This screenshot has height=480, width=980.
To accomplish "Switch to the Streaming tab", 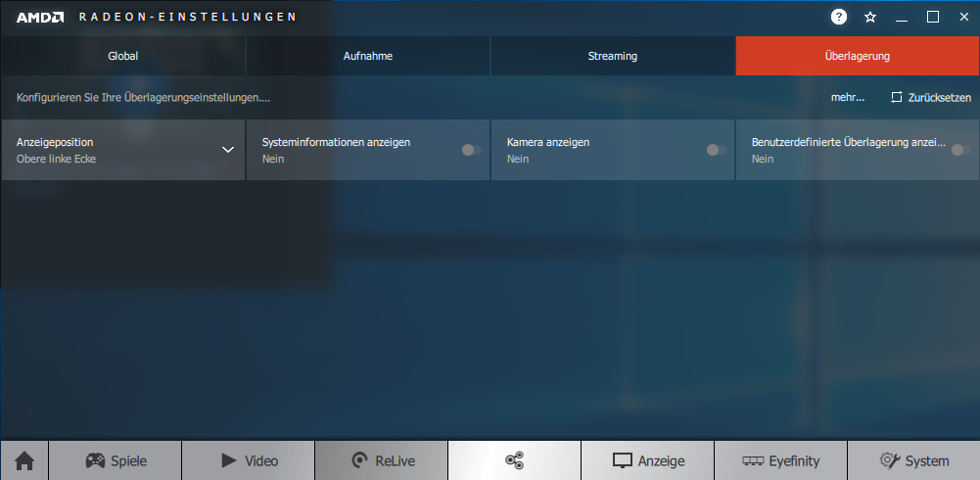I will tap(613, 56).
